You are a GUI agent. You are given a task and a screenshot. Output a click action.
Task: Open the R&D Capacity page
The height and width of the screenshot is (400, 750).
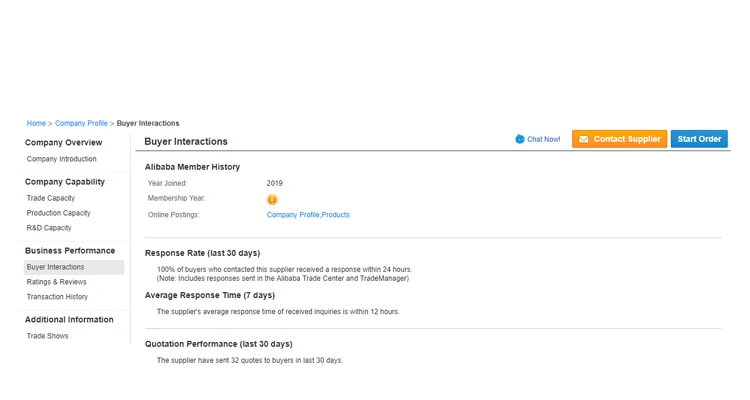tap(49, 228)
